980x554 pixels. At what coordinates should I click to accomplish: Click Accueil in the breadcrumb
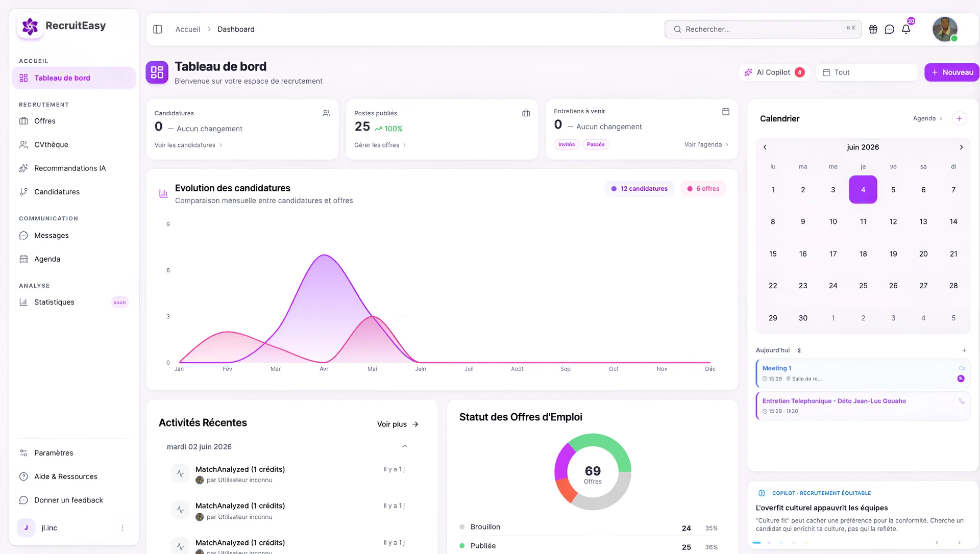pos(188,29)
